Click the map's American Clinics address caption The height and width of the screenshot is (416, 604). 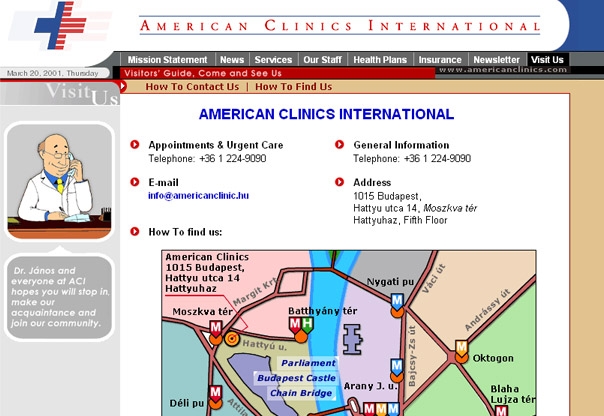207,273
